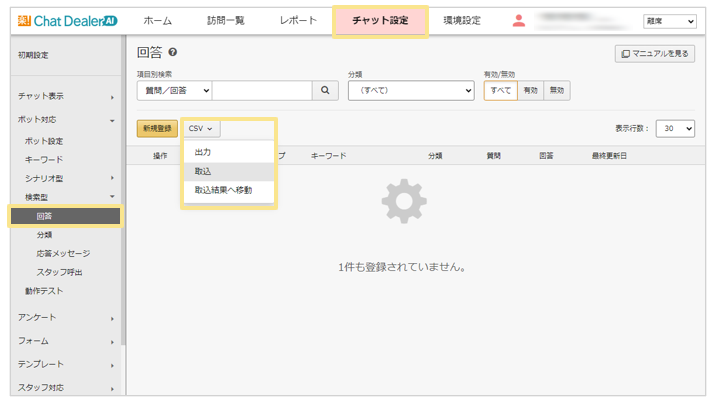Click the search keyword input field
Screen dimensions: 715x406
pos(261,91)
